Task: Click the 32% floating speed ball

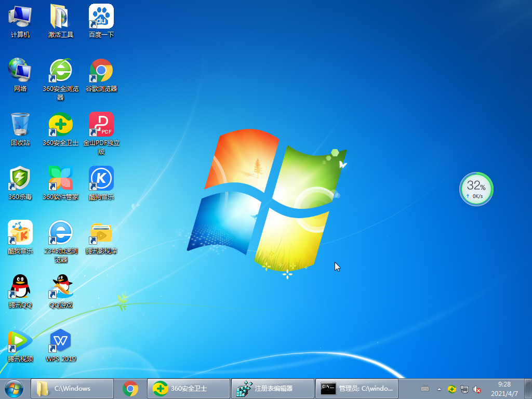Action: point(476,189)
